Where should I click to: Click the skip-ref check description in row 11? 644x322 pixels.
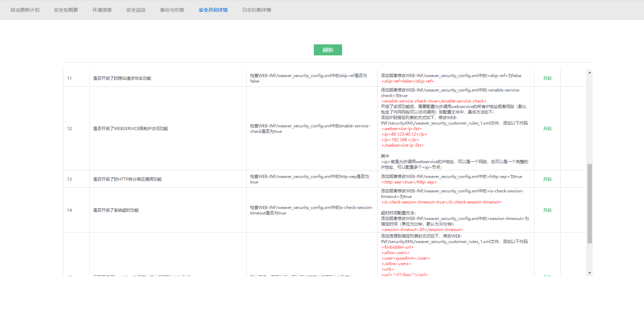coord(309,78)
